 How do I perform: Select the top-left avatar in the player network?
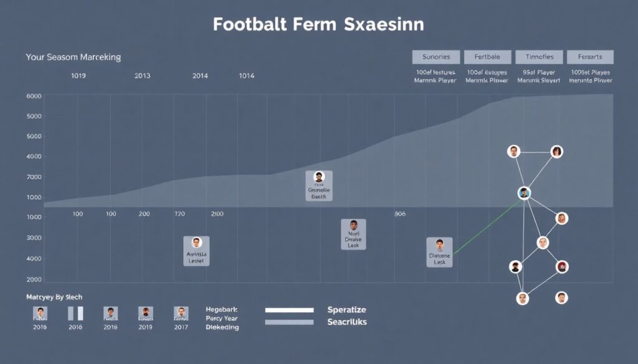(513, 151)
